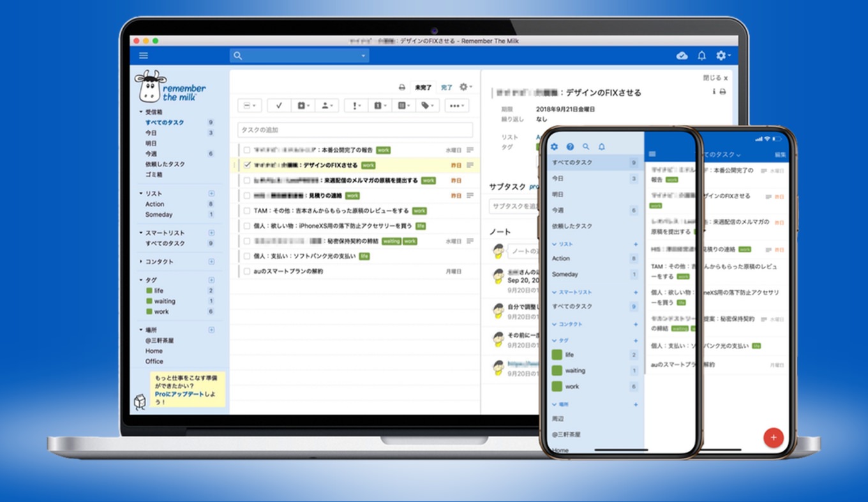
Task: Click the add plus beside スマートリスト on laptop
Action: tap(211, 233)
